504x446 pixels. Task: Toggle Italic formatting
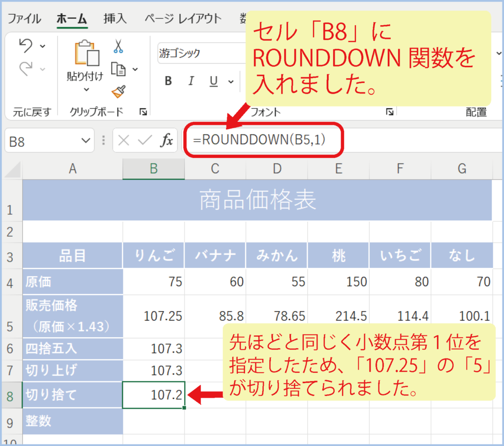[191, 81]
